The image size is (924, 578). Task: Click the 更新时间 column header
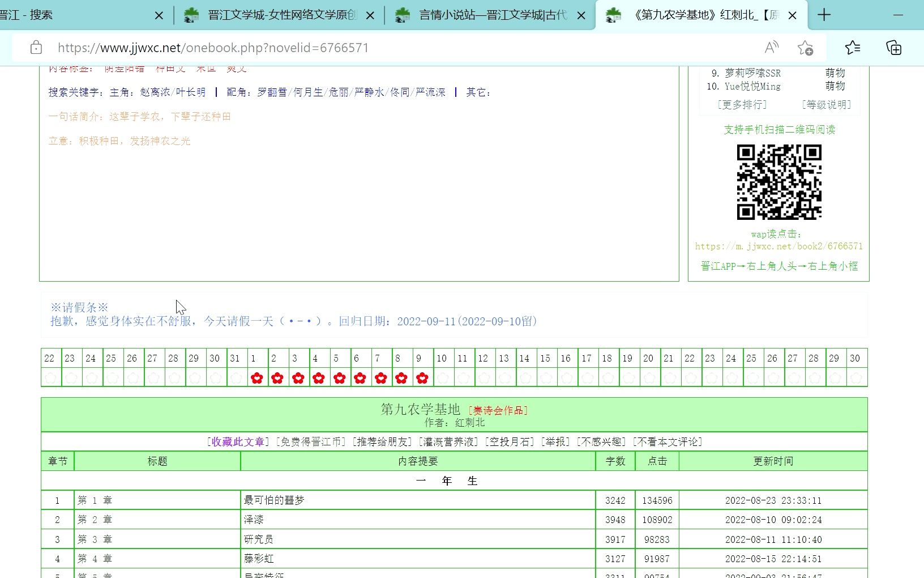click(x=773, y=461)
